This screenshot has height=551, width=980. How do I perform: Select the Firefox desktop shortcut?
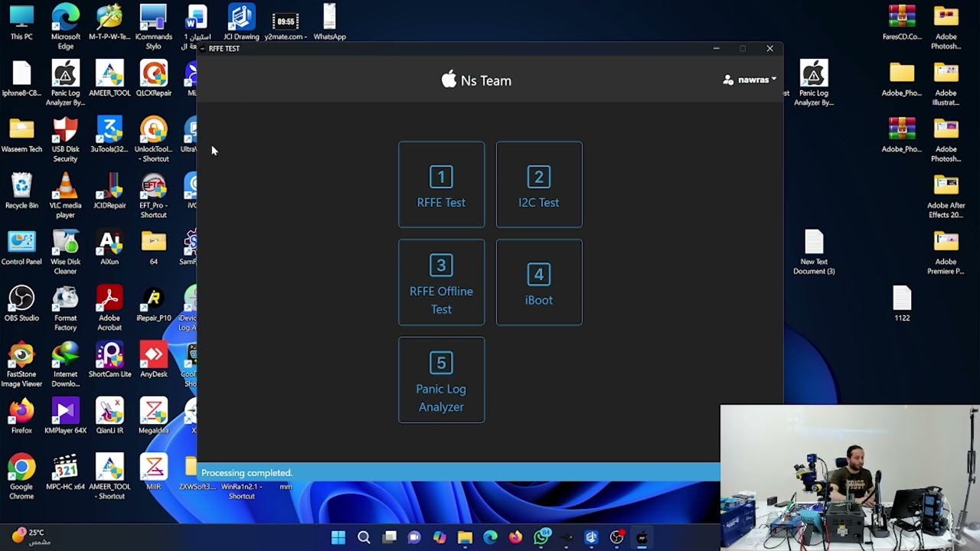[21, 416]
